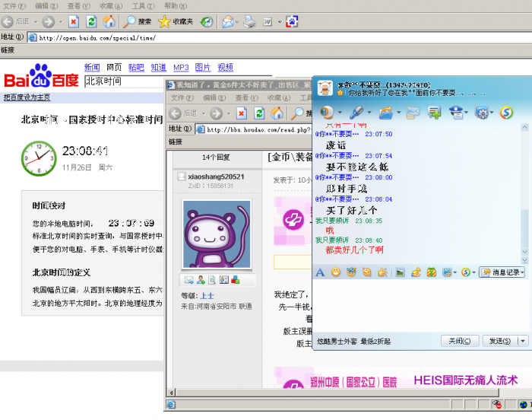Click the Baidu paw toolbar icon
The height and width of the screenshot is (420, 532).
(x=292, y=22)
